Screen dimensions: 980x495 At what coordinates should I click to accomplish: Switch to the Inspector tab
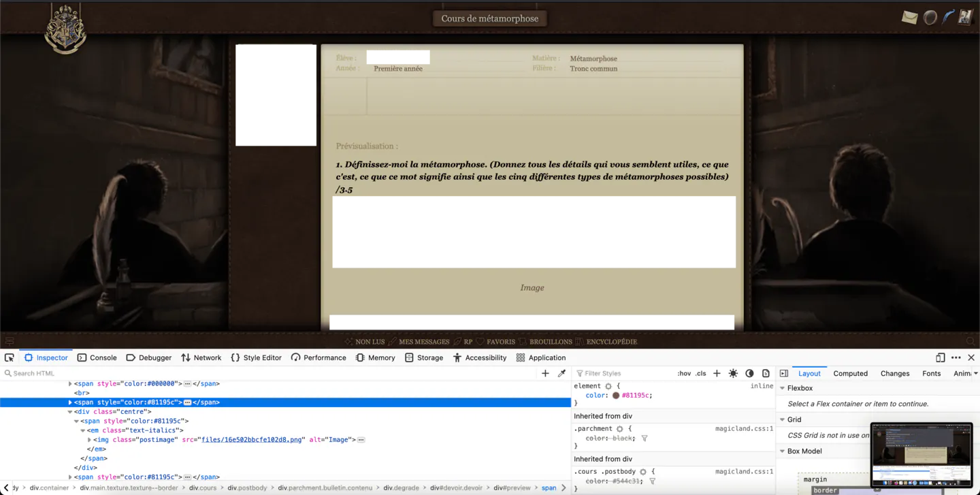[46, 357]
